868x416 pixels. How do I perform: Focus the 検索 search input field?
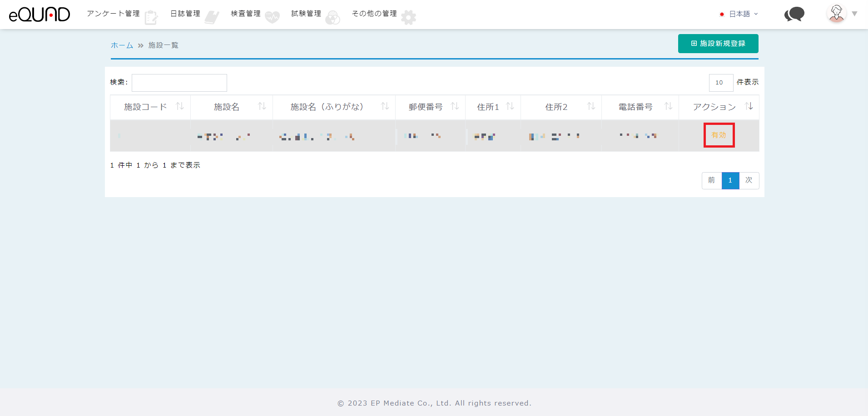coord(179,83)
